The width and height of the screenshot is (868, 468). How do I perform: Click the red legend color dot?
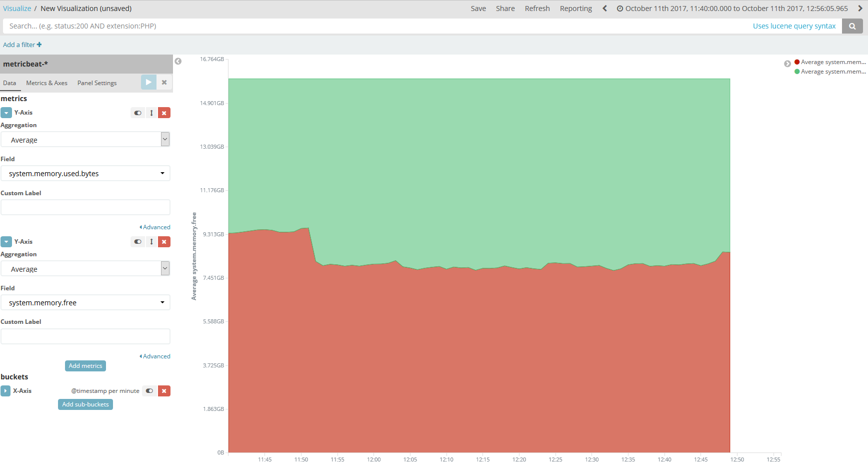point(797,62)
